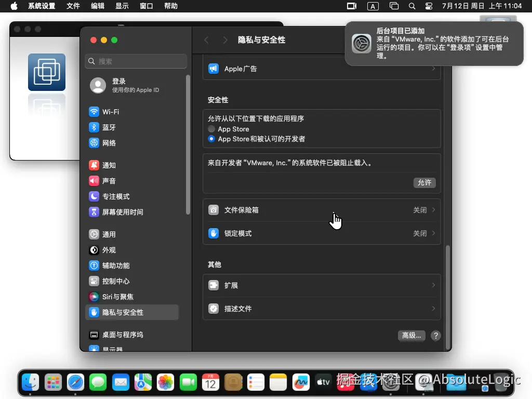Expand 文件保险箱 FileVault row
The height and width of the screenshot is (399, 532).
click(x=322, y=210)
